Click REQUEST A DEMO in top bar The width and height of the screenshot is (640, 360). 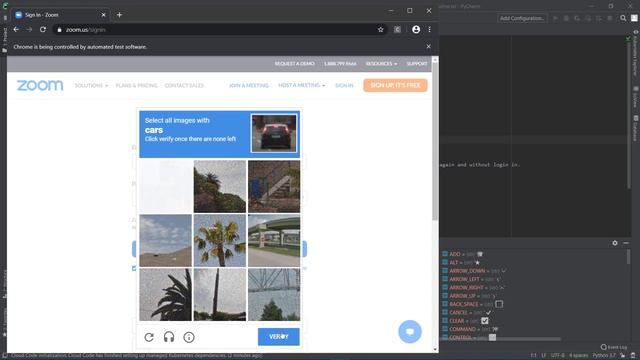[x=294, y=64]
